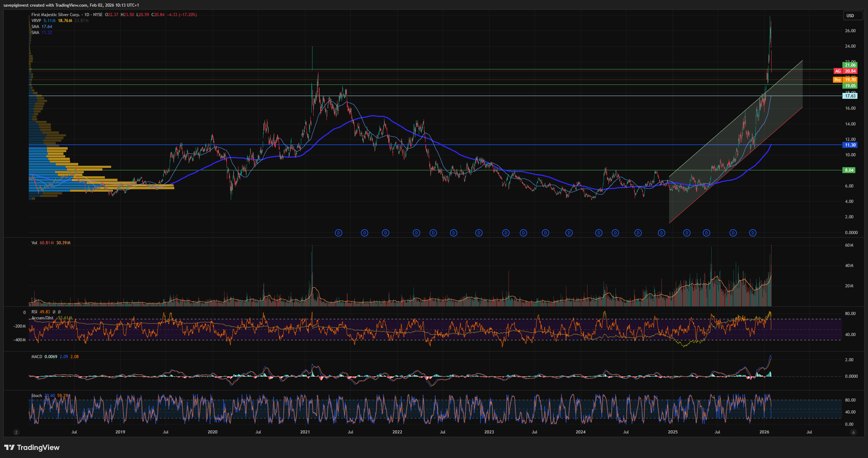Click the timezone Z icon
Image resolution: width=868 pixels, height=458 pixels.
16,432
